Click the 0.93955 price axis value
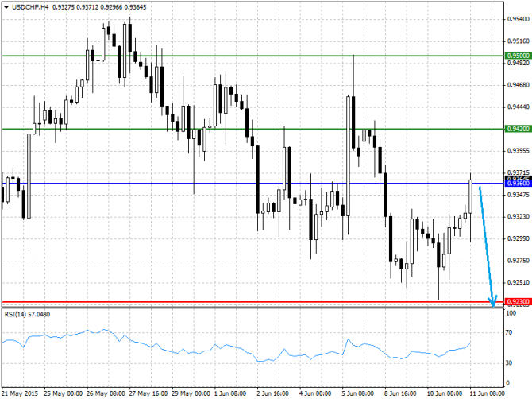Screen dimensions: 532x399 pos(519,151)
